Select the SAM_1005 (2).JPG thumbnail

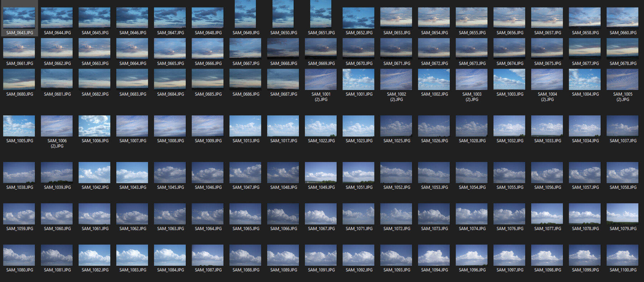(623, 79)
